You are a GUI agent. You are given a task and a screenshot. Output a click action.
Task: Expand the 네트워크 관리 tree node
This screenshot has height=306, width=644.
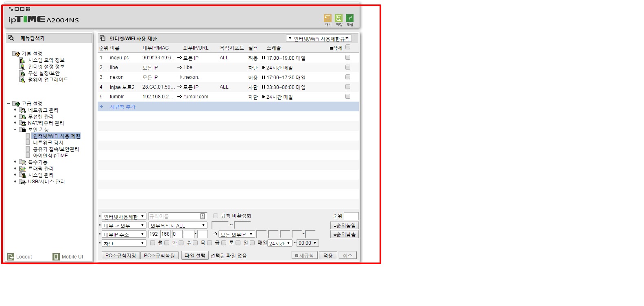click(x=15, y=110)
